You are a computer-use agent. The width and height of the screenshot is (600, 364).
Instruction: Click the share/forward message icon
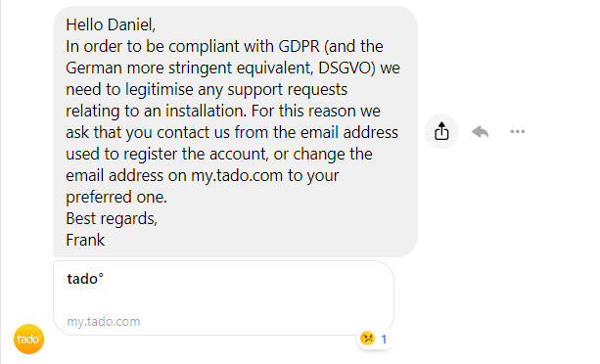441,131
